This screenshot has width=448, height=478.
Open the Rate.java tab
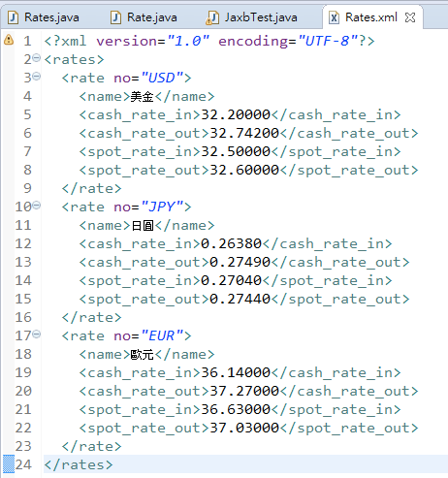pos(144,17)
